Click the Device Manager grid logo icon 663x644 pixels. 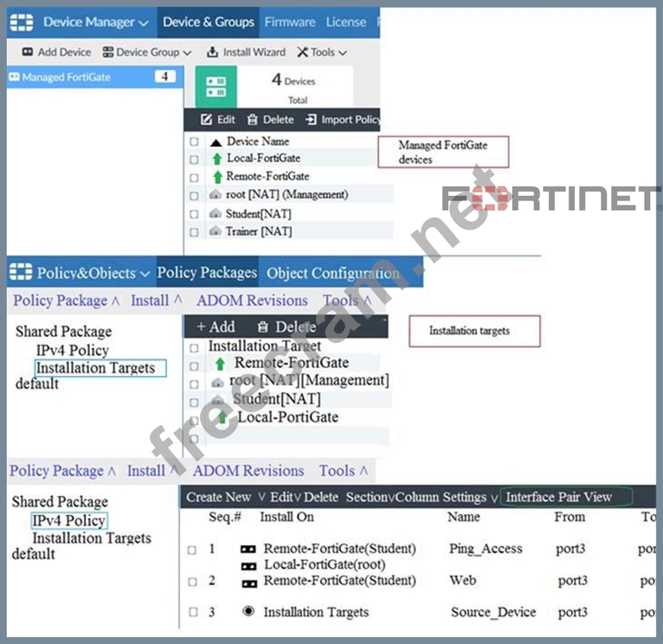pos(21,22)
